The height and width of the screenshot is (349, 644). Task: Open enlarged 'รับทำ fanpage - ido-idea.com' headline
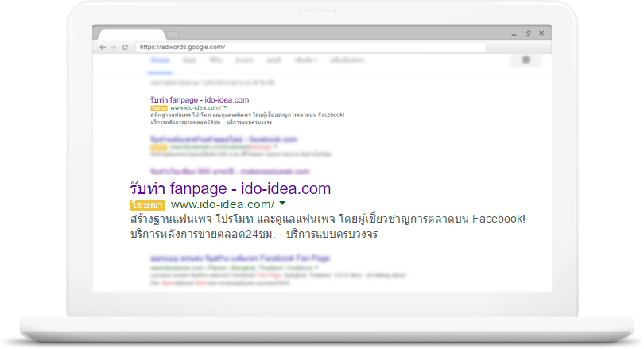(x=231, y=188)
